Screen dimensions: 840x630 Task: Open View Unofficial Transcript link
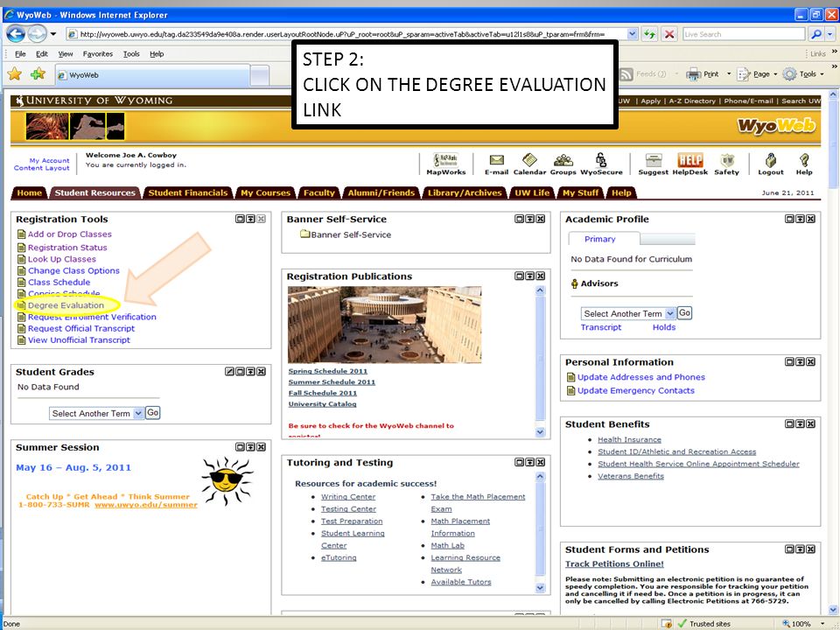79,339
